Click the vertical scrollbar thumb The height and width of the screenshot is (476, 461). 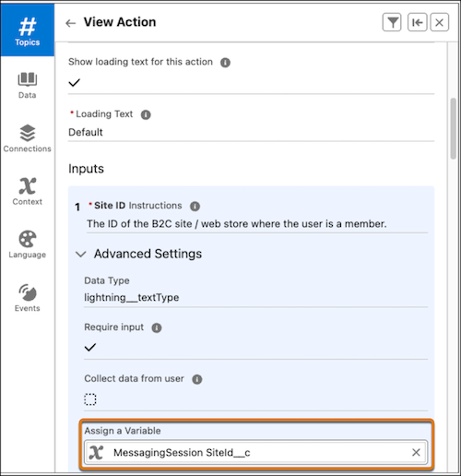pos(453,128)
